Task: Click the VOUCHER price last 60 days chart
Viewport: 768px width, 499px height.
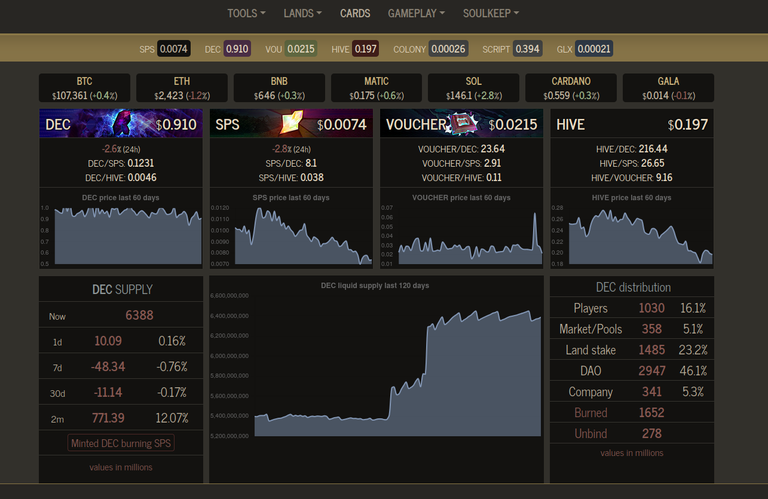Action: tap(461, 230)
